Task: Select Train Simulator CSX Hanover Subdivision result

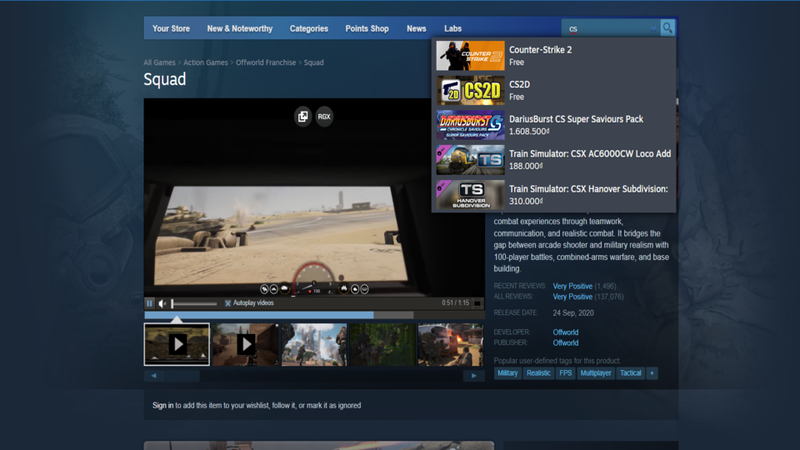Action: [x=554, y=194]
